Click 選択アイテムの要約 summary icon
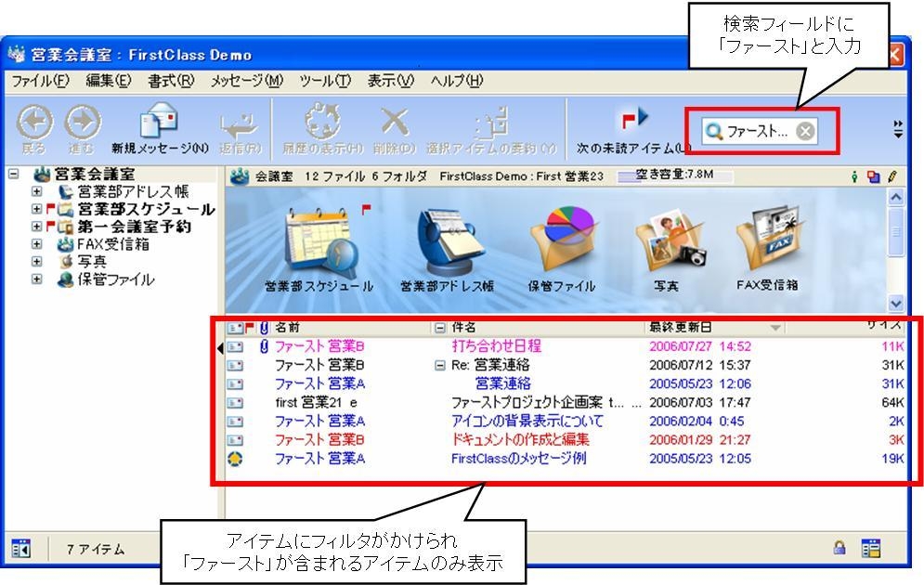This screenshot has width=924, height=585. pos(491,123)
